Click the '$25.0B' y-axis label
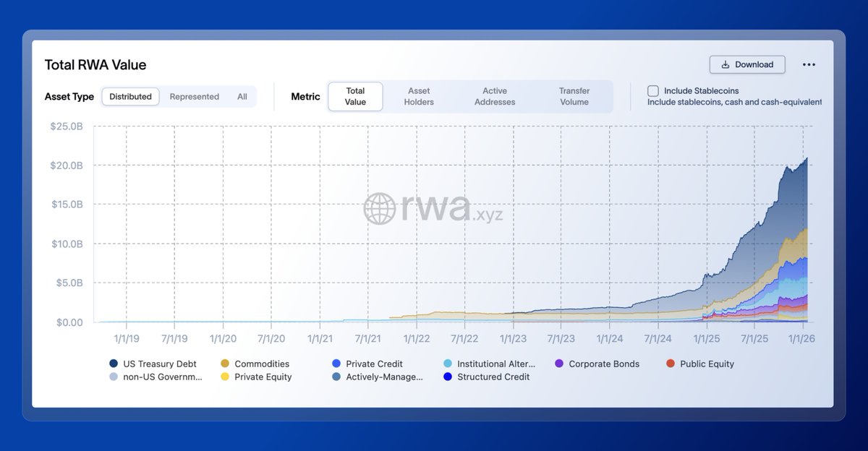 (x=65, y=127)
